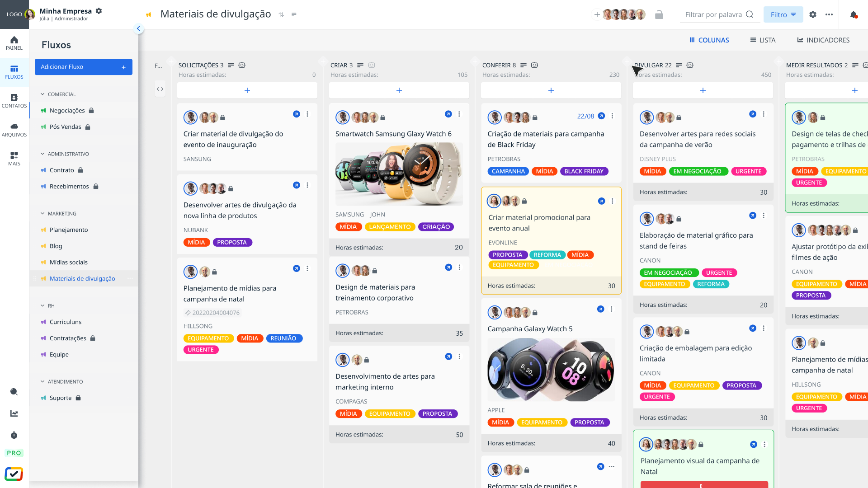The width and height of the screenshot is (868, 488).
Task: Click the Filtrar por palavra field
Action: click(x=713, y=14)
